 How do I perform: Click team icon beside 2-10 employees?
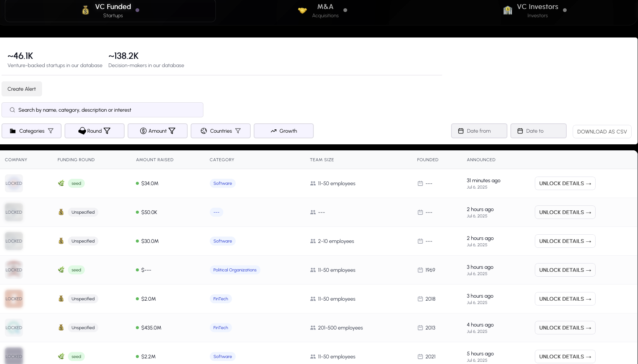(x=313, y=241)
